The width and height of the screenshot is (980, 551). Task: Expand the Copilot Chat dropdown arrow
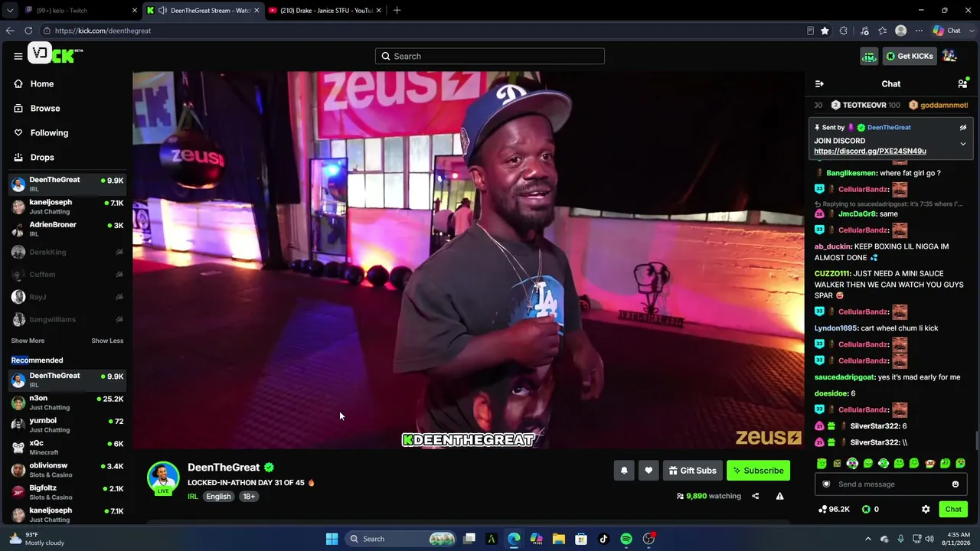pyautogui.click(x=970, y=31)
